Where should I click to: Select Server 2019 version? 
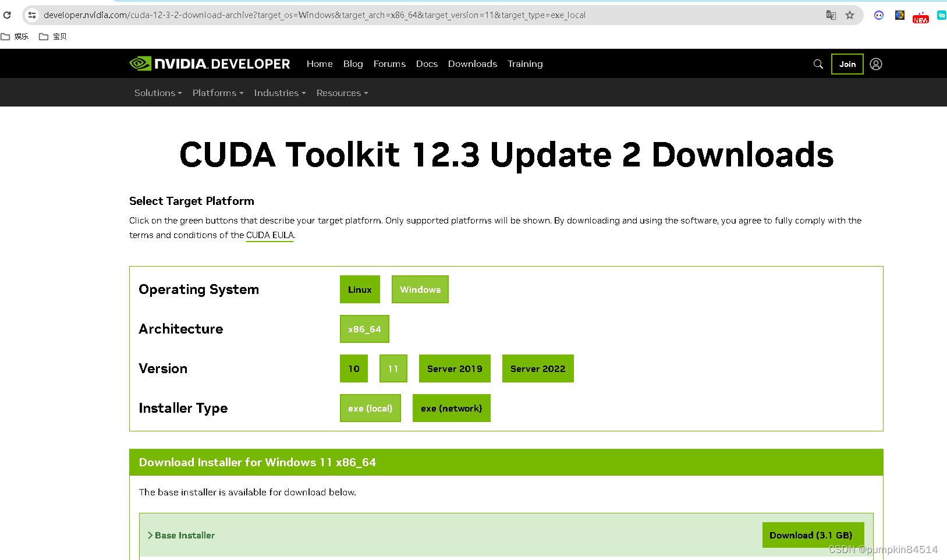(455, 368)
